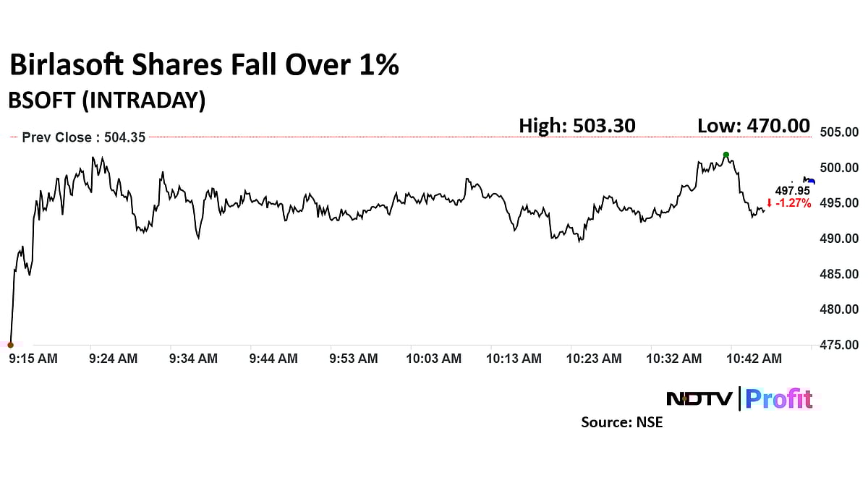The height and width of the screenshot is (488, 868).
Task: Click the Prev Close : 504.35 label
Action: click(x=83, y=137)
